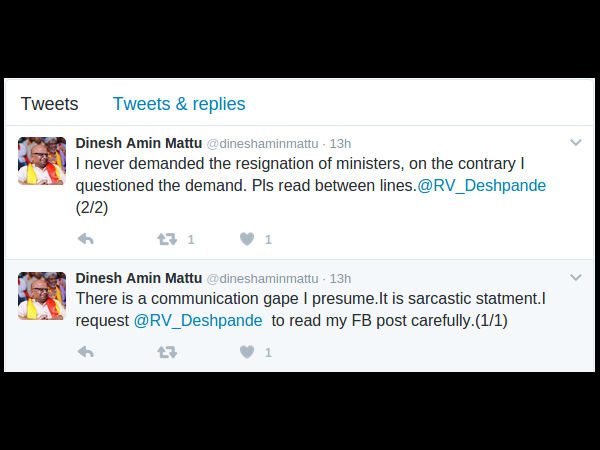The image size is (600, 450).
Task: Switch to the Tweets tab
Action: [49, 104]
